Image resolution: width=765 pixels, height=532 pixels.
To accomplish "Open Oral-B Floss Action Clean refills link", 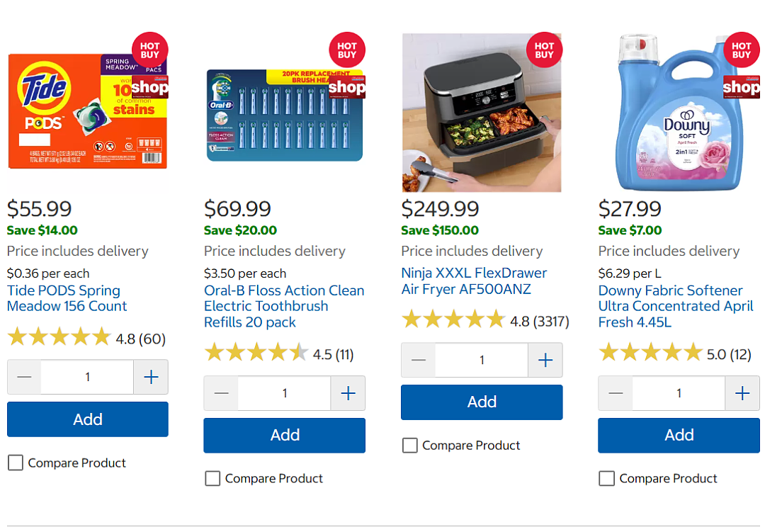I will (284, 306).
